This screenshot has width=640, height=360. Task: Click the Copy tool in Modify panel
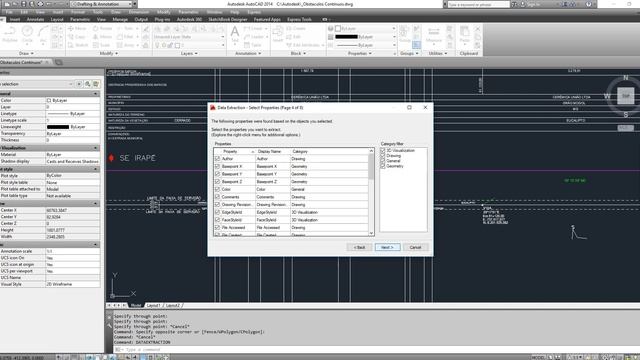tap(77, 37)
